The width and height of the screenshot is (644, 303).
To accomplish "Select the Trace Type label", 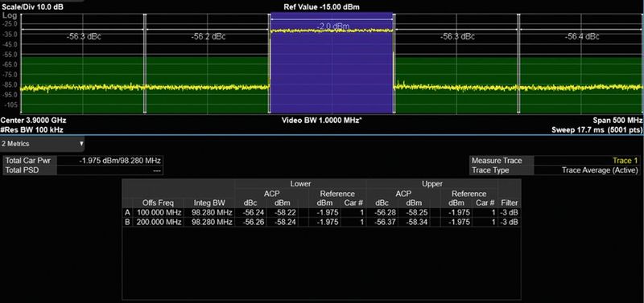I will tap(490, 170).
